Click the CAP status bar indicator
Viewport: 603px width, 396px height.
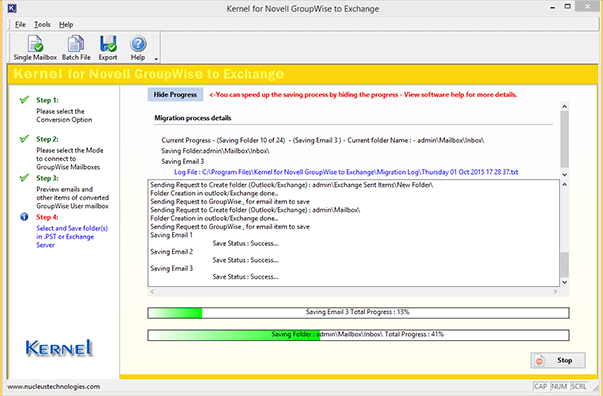coord(540,386)
